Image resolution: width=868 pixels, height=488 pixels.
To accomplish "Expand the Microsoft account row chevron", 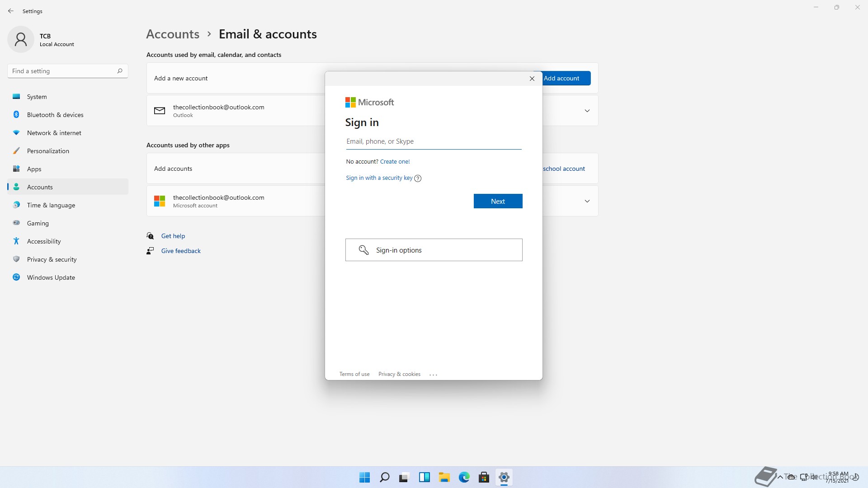I will [x=587, y=201].
